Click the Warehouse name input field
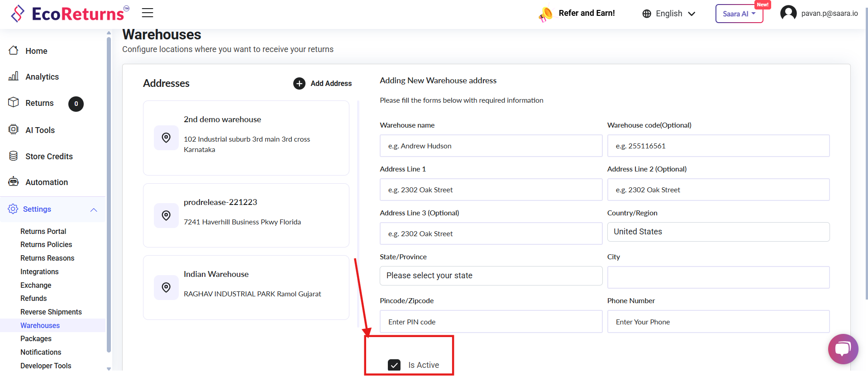 tap(491, 146)
